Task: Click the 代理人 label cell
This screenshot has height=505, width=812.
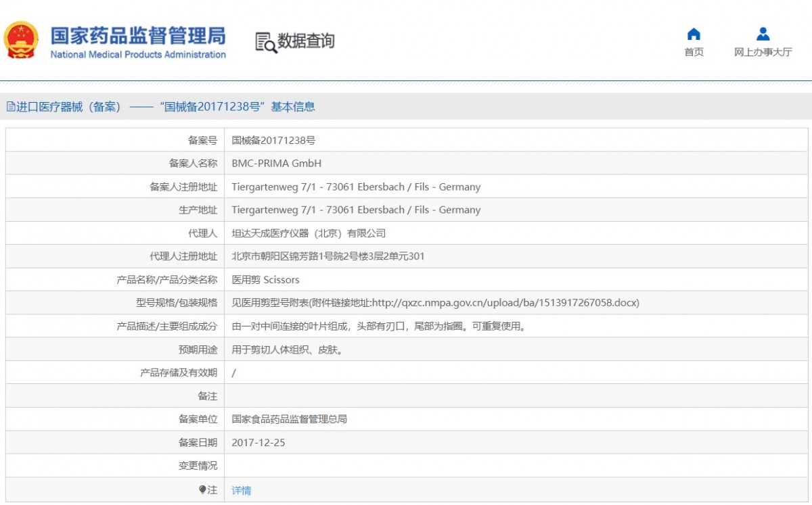Action: (x=115, y=233)
